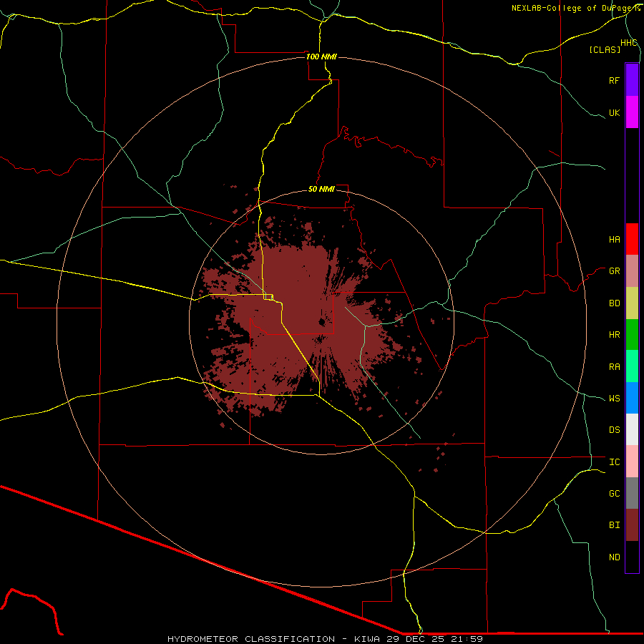The height and width of the screenshot is (644, 644).
Task: Click the WS legend label
Action: (614, 399)
